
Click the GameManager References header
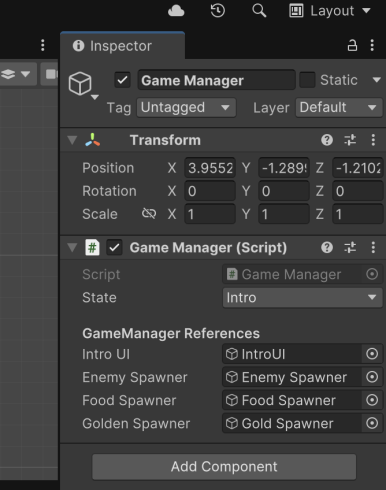coord(171,333)
